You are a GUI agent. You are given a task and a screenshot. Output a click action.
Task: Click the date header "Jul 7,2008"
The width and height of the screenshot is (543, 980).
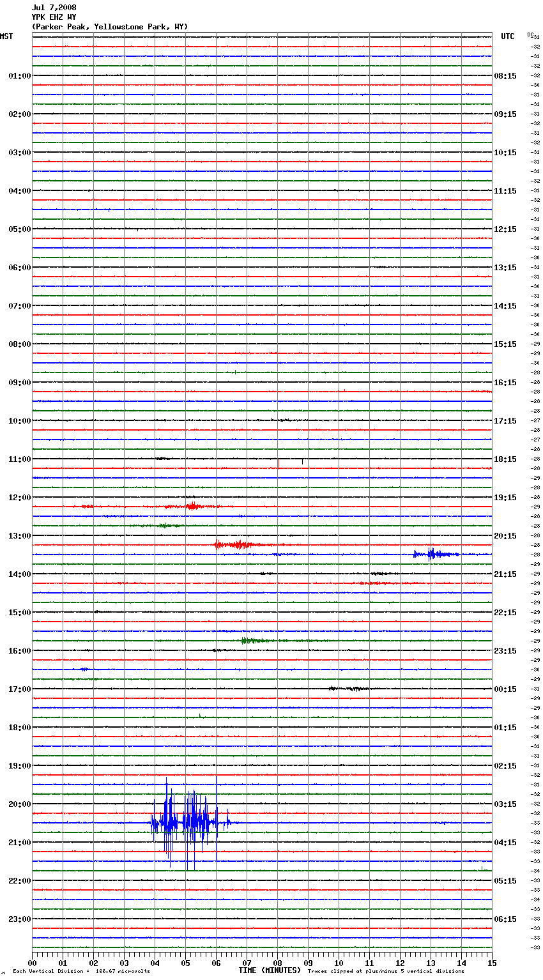[x=54, y=8]
